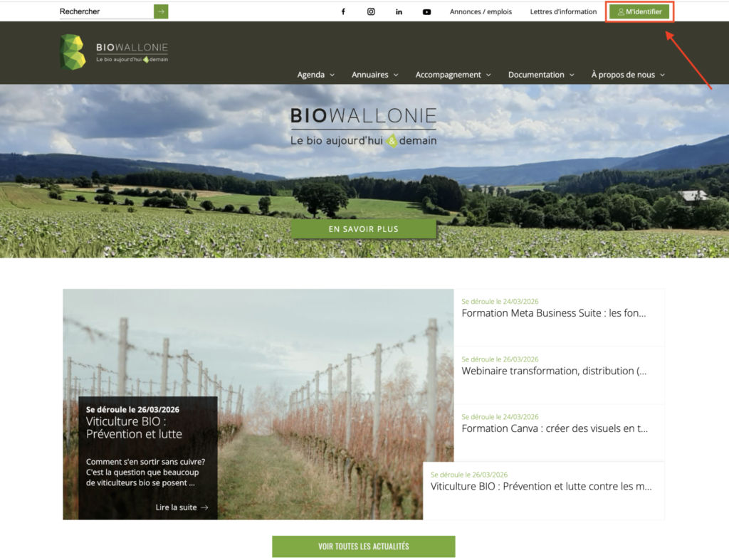Open the À propos de nous menu
Viewport: 729px width, 560px height.
click(x=624, y=74)
